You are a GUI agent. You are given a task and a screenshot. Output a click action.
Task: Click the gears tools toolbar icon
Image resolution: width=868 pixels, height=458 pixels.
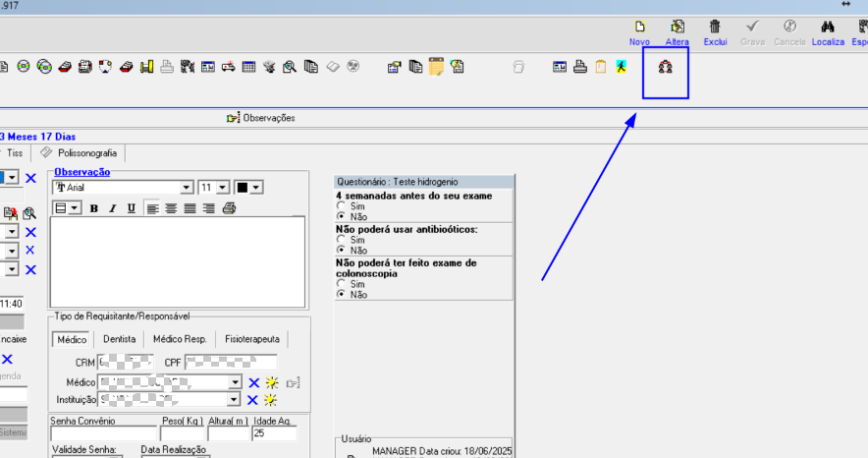pos(188,67)
